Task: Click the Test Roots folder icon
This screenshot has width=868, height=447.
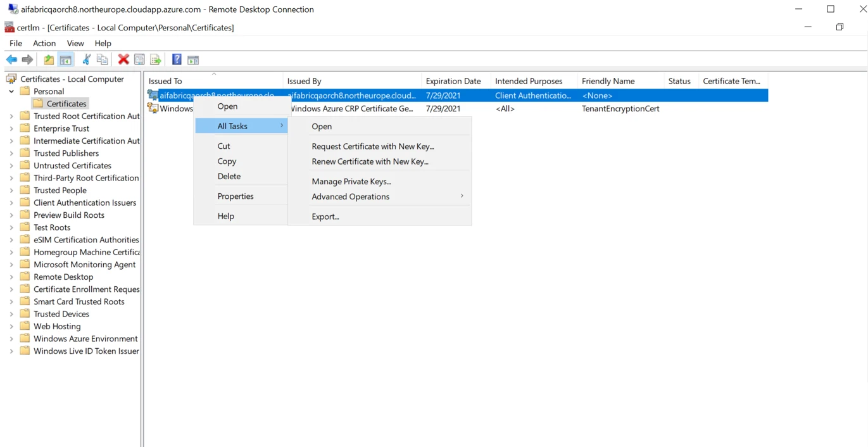Action: pos(25,227)
